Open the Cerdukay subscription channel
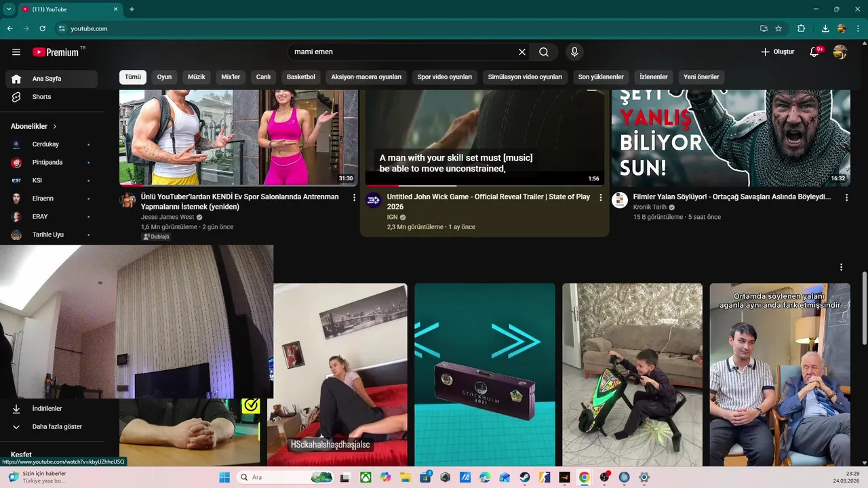868x488 pixels. coord(52,144)
